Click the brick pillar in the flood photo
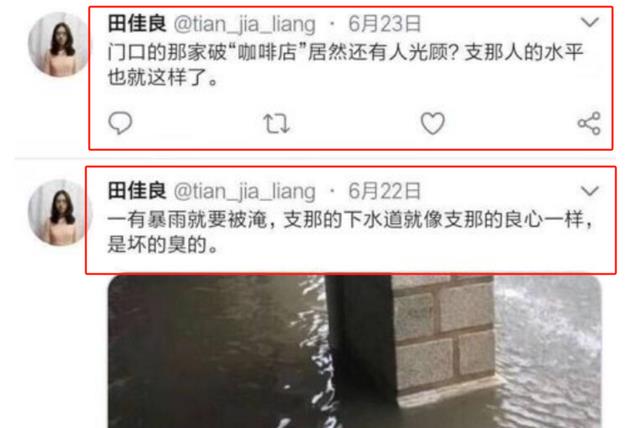The image size is (640, 428). click(445, 339)
